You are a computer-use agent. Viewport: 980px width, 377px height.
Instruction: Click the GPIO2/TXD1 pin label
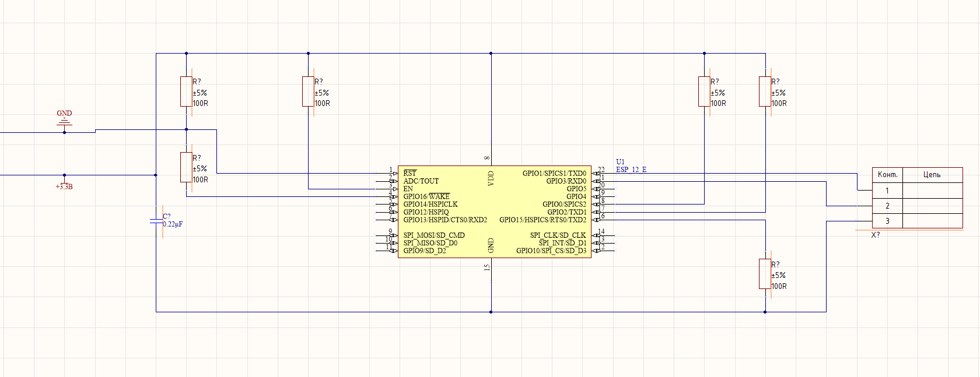(x=566, y=212)
